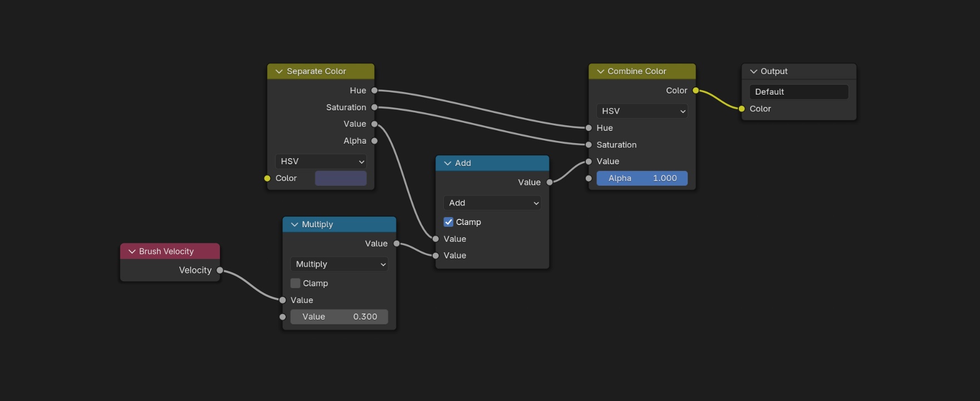Open the HSV mode dropdown in Separate Color
The image size is (980, 401).
point(321,162)
